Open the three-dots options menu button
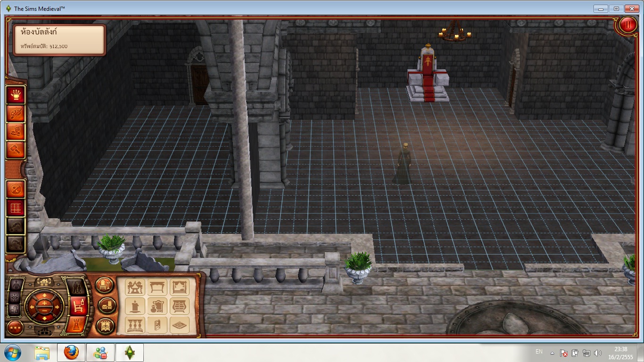Viewport: 644px width, 362px height. (16, 328)
